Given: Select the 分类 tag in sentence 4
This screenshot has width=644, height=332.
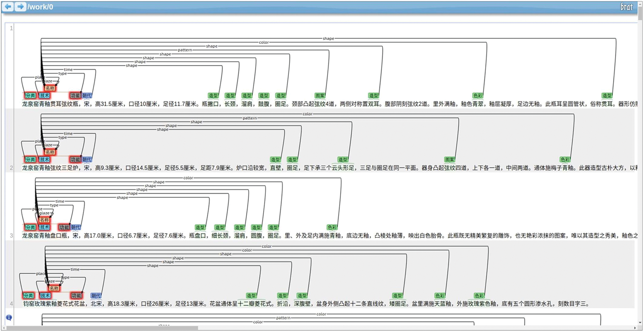Looking at the screenshot, I should coord(28,296).
